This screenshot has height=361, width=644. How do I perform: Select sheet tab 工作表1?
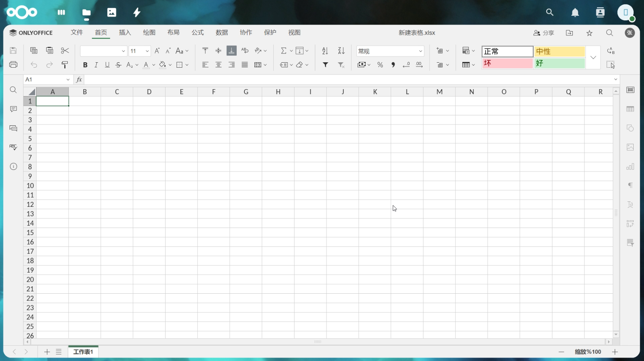point(83,352)
